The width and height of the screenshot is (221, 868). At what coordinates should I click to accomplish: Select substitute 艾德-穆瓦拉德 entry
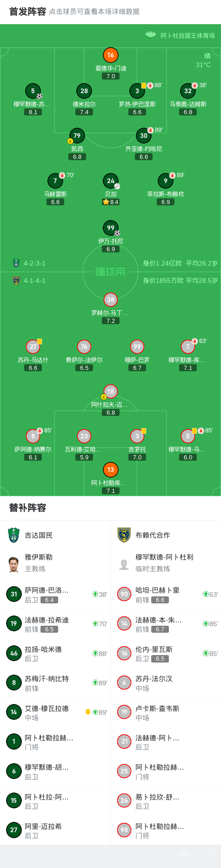pos(55,712)
